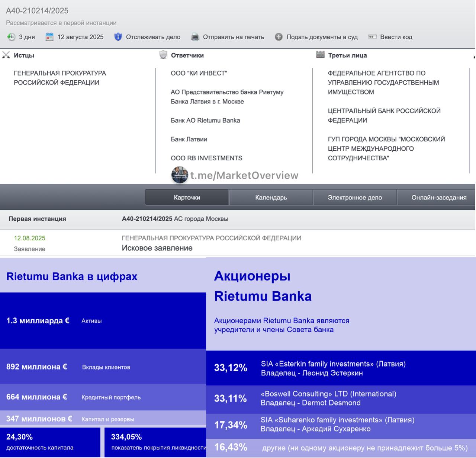Switch to the 'Календарь' tab
Image resolution: width=476 pixels, height=458 pixels.
(x=271, y=198)
